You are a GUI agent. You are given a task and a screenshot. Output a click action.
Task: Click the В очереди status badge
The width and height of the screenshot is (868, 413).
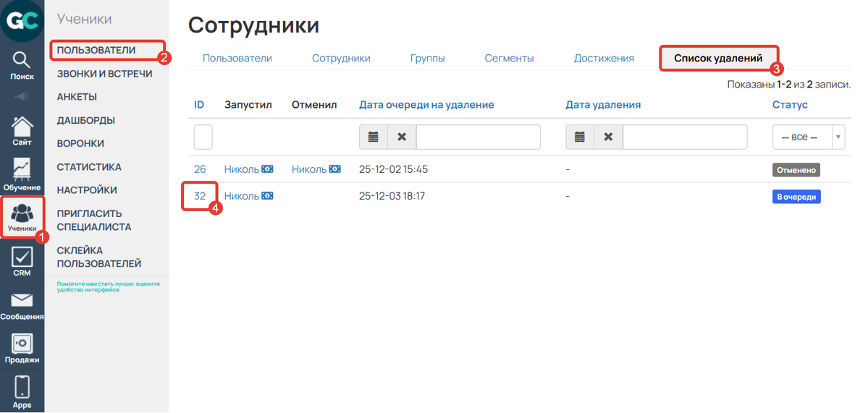[796, 196]
